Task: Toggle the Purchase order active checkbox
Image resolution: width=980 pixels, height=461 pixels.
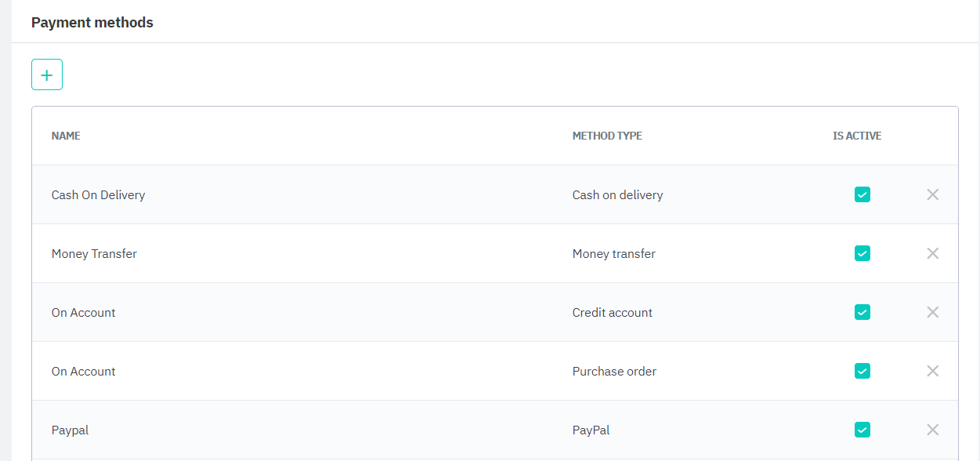Action: 862,371
